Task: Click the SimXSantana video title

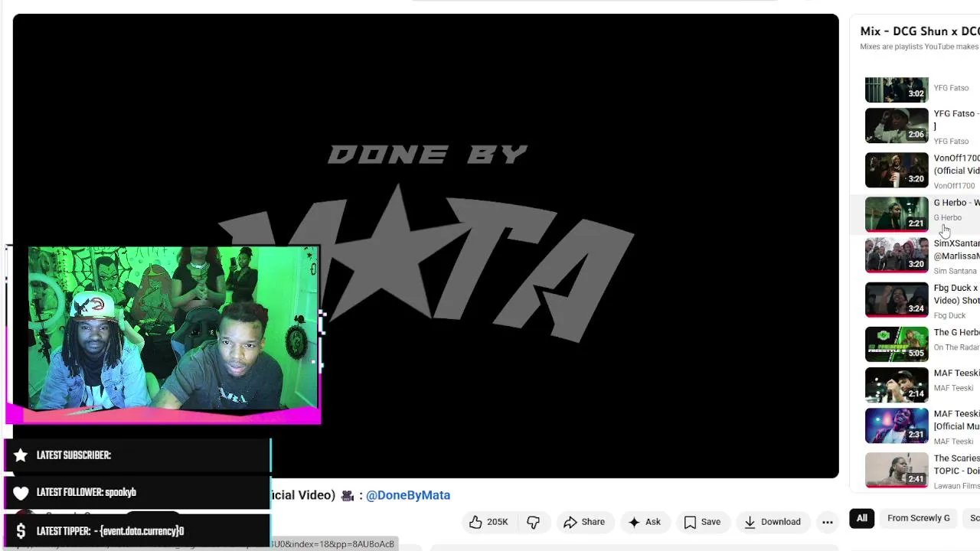Action: (956, 249)
